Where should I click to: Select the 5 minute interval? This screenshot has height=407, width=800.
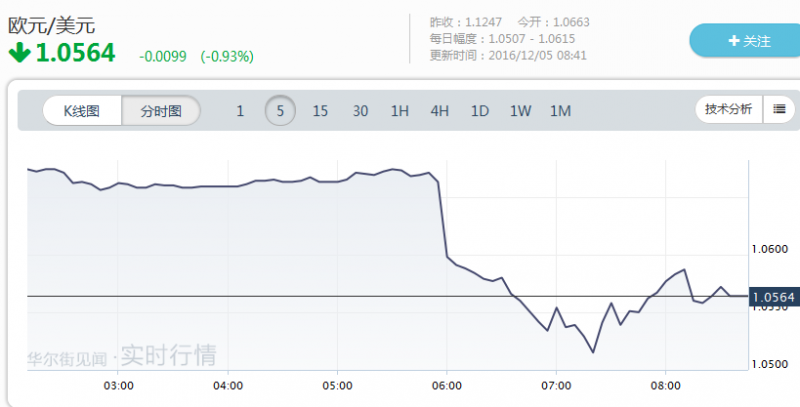click(280, 111)
